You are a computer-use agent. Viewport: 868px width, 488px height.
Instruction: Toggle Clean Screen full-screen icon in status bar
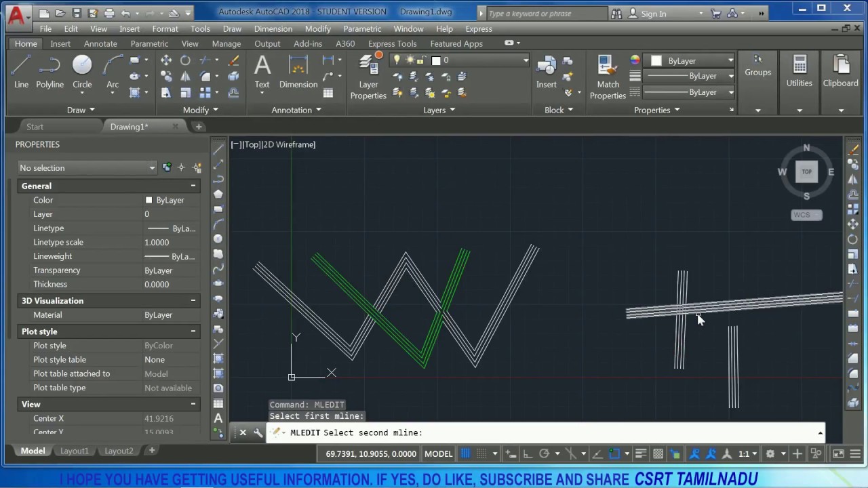click(x=838, y=453)
